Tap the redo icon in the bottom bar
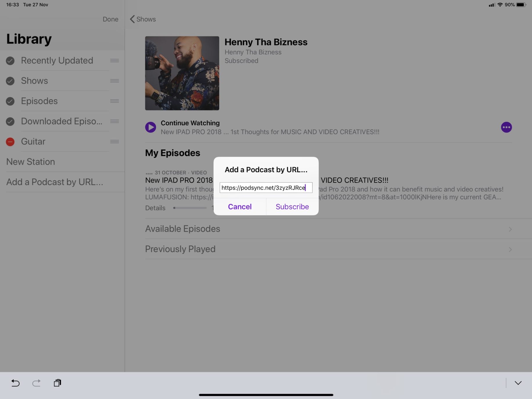532x399 pixels. (x=36, y=383)
